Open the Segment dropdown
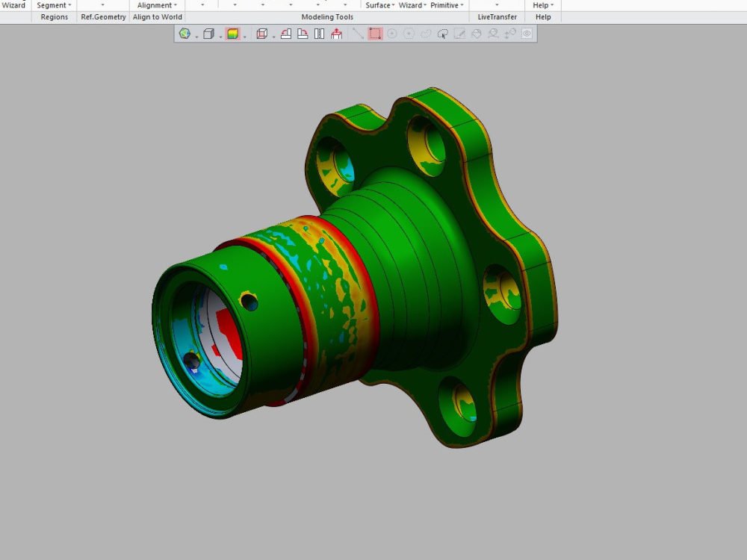This screenshot has height=560, width=747. tap(54, 5)
